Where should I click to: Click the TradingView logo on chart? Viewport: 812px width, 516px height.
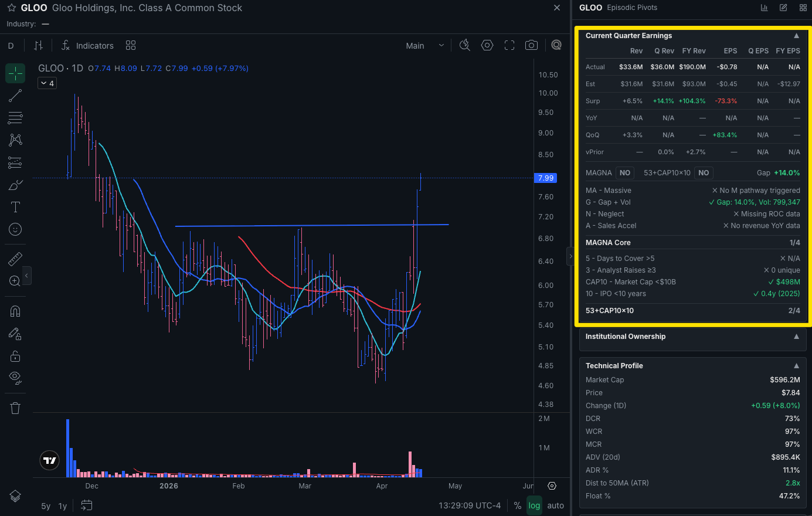click(50, 460)
